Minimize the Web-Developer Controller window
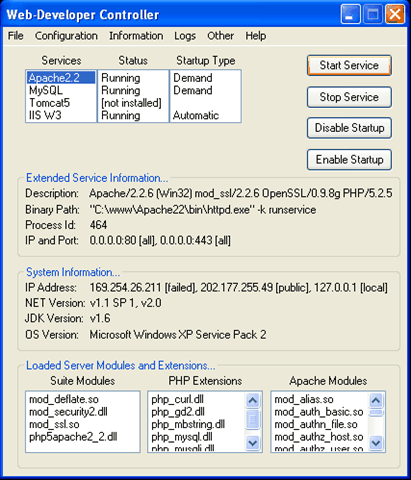 [350, 14]
